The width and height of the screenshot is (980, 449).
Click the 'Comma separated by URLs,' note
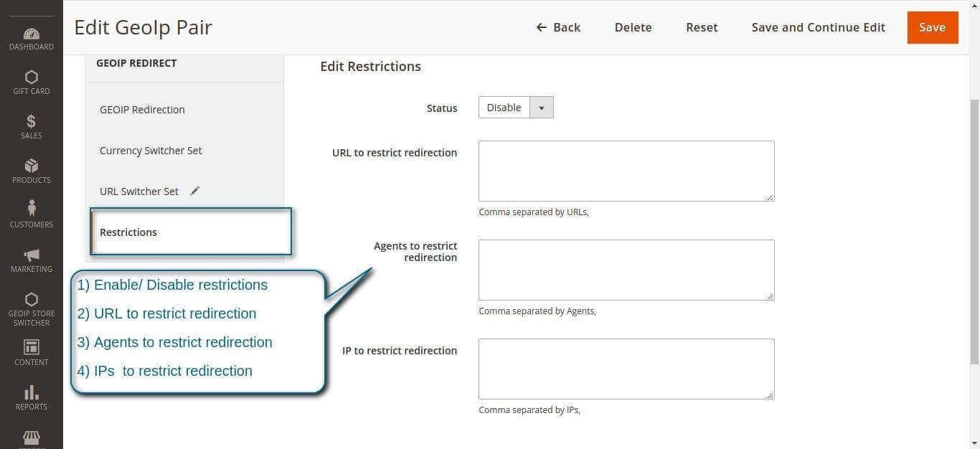[534, 212]
